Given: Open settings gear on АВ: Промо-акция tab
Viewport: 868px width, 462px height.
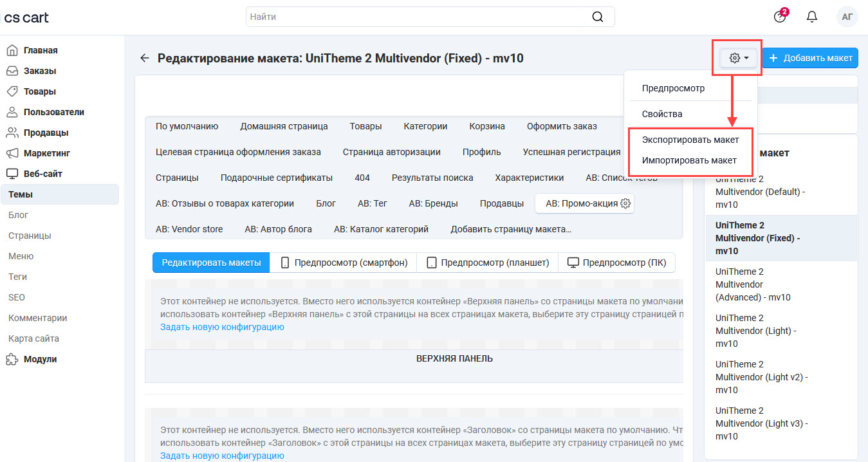Looking at the screenshot, I should 623,203.
